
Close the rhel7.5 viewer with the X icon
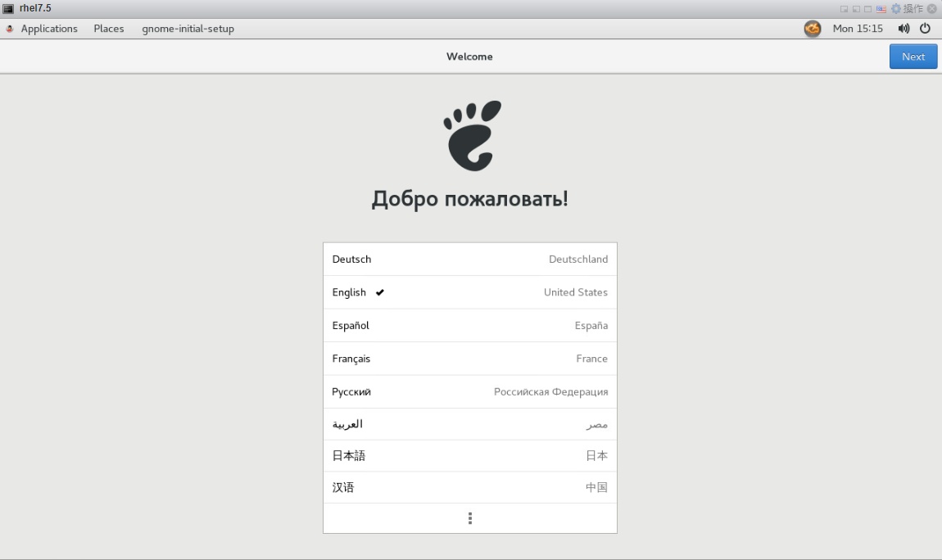click(932, 8)
